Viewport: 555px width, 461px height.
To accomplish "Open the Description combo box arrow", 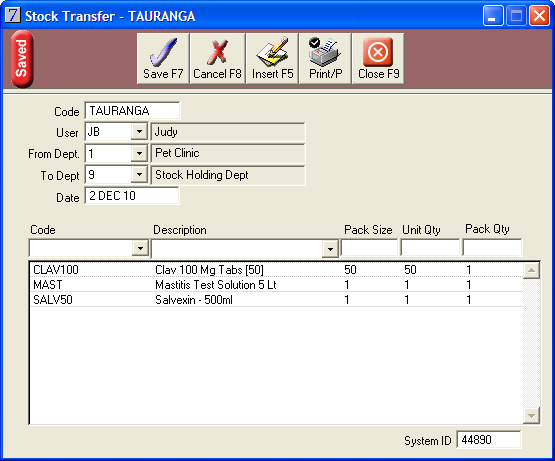I will pos(330,249).
